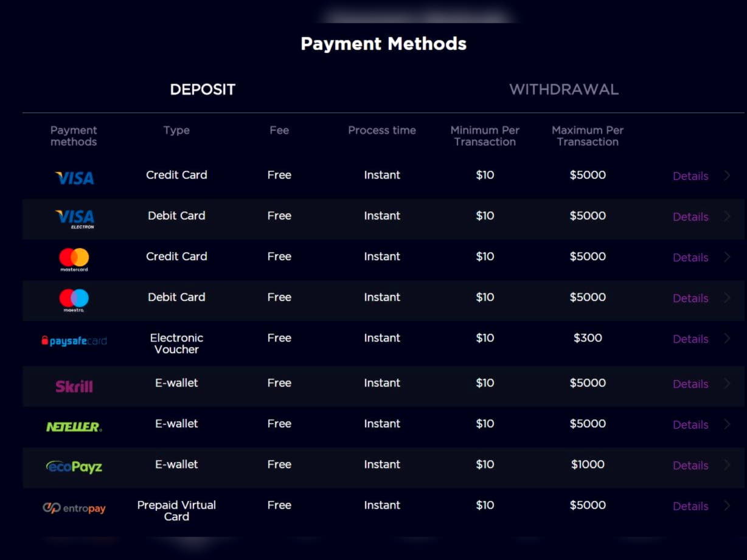Click Debit Card in the Maestro row
Screen dimensions: 747x560
click(x=176, y=297)
